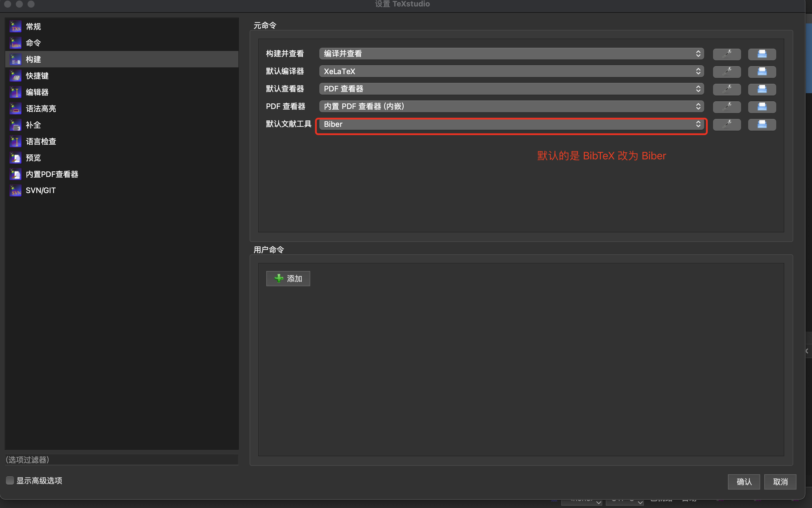Click the reset icon for 默认编译器 row
The height and width of the screenshot is (508, 812).
pos(762,71)
